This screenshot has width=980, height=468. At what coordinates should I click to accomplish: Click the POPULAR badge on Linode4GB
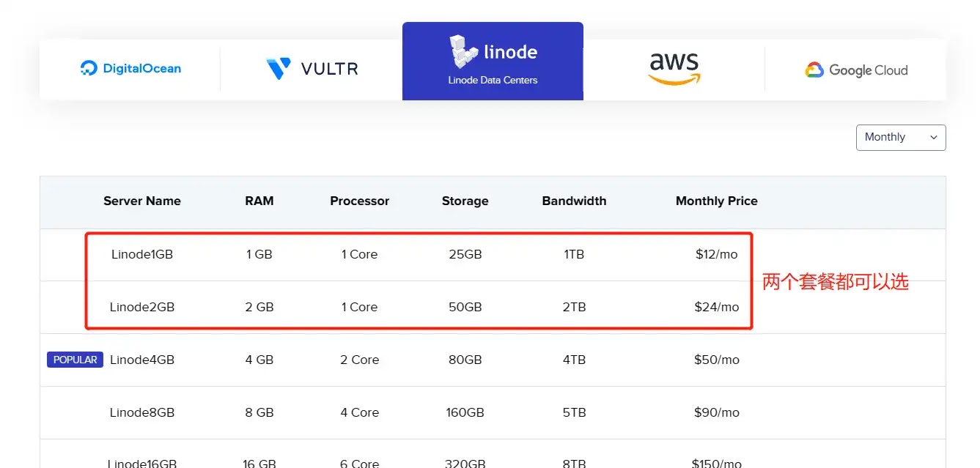tap(75, 360)
